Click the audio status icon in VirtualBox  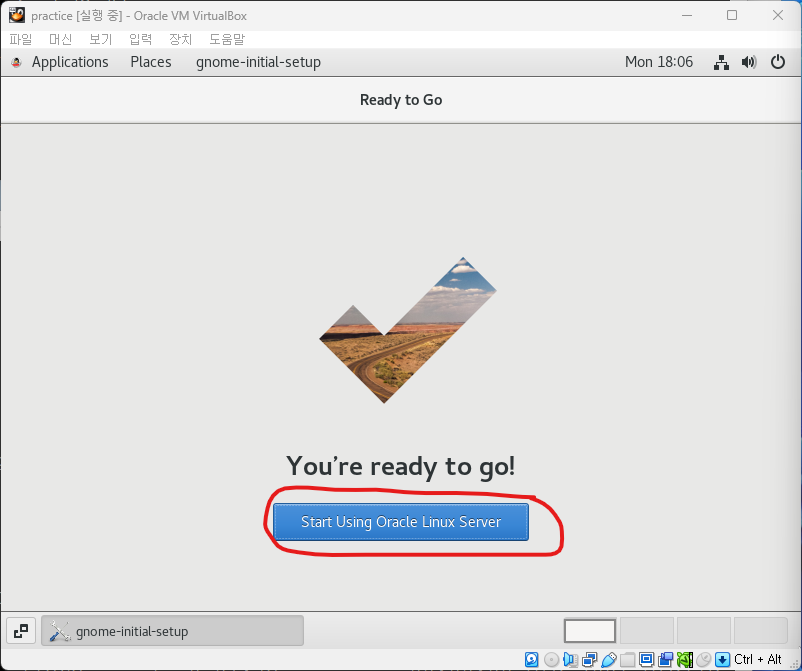click(570, 659)
